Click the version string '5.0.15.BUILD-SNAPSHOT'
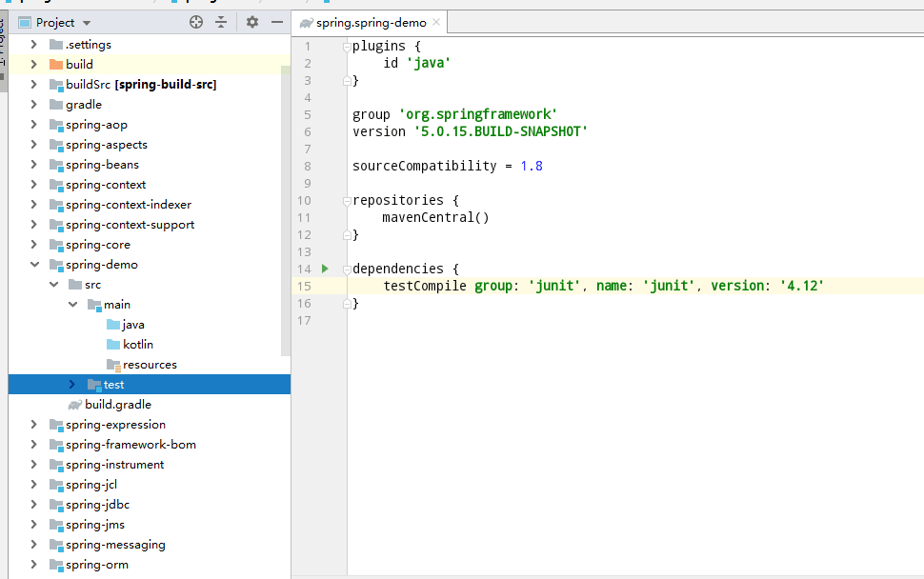 point(501,131)
